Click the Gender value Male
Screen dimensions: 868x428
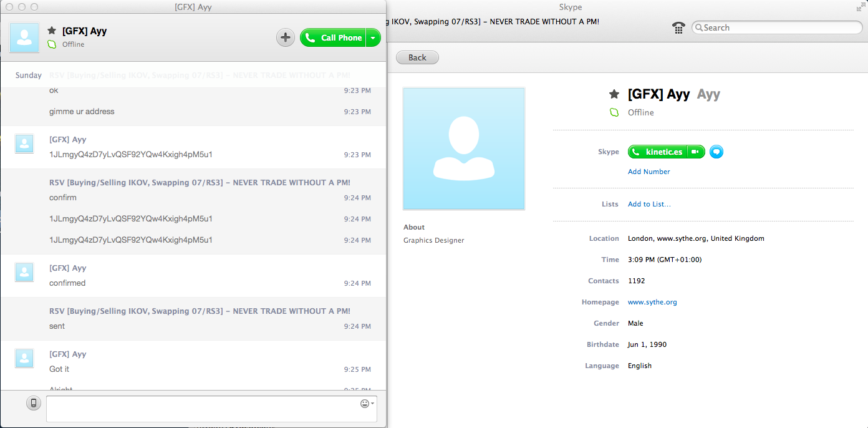tap(635, 323)
